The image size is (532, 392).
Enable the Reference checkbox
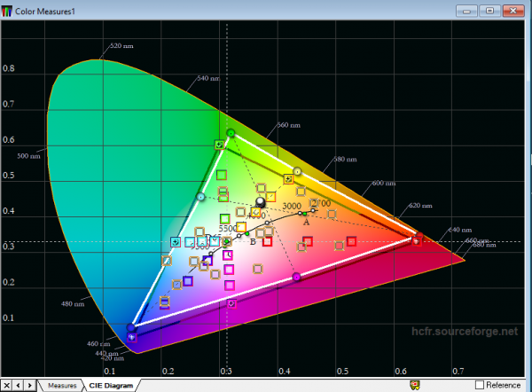[x=481, y=384]
